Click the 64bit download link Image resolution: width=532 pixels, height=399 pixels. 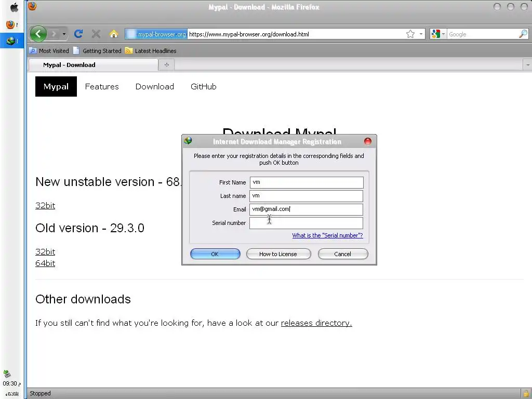point(45,263)
